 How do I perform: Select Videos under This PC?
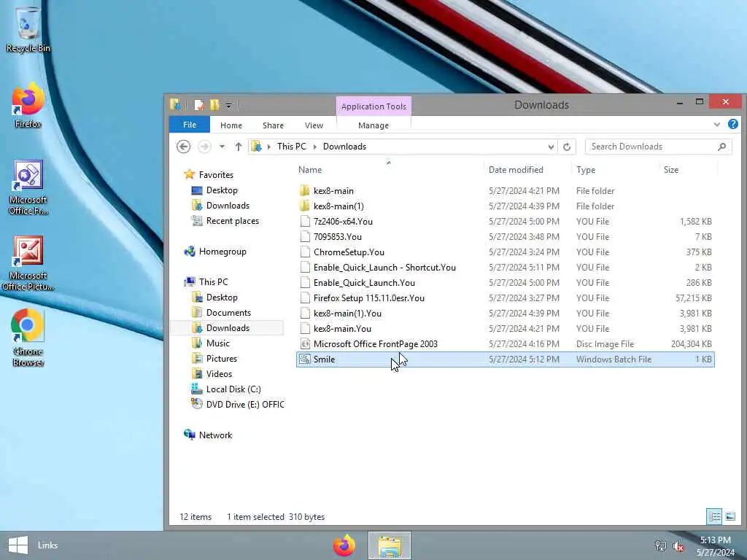coord(219,374)
